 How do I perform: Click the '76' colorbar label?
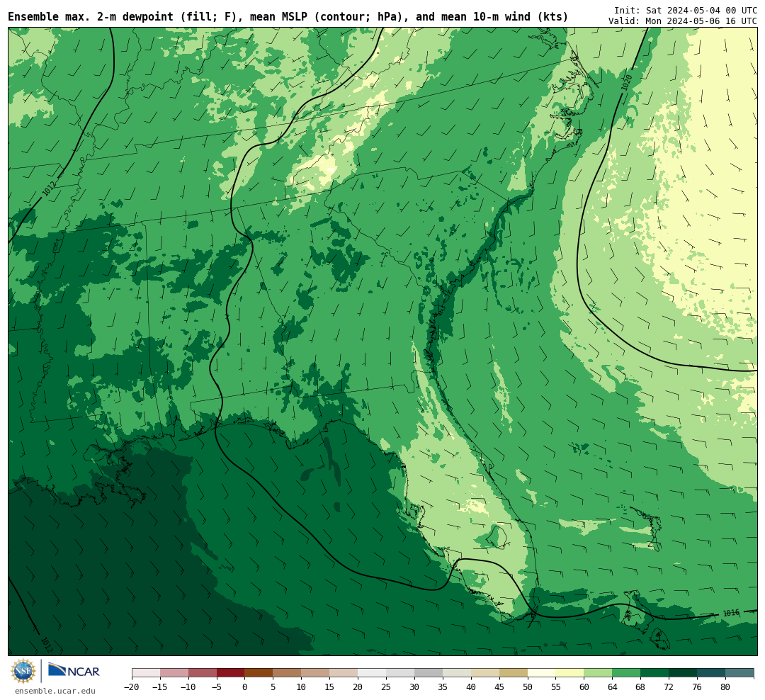698,687
